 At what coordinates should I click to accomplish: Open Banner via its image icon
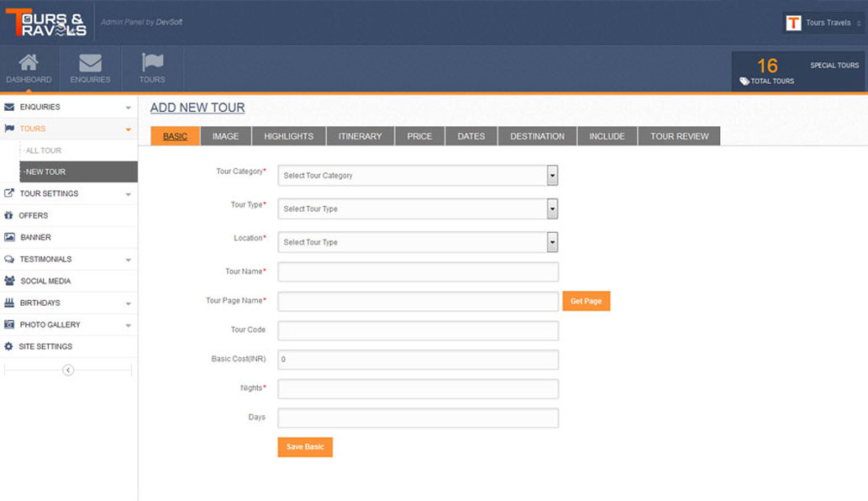(x=9, y=238)
